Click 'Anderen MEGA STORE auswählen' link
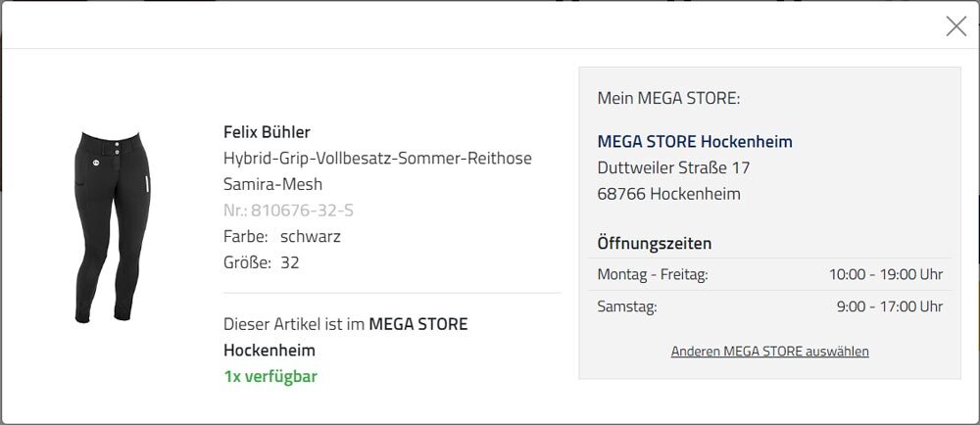 769,352
